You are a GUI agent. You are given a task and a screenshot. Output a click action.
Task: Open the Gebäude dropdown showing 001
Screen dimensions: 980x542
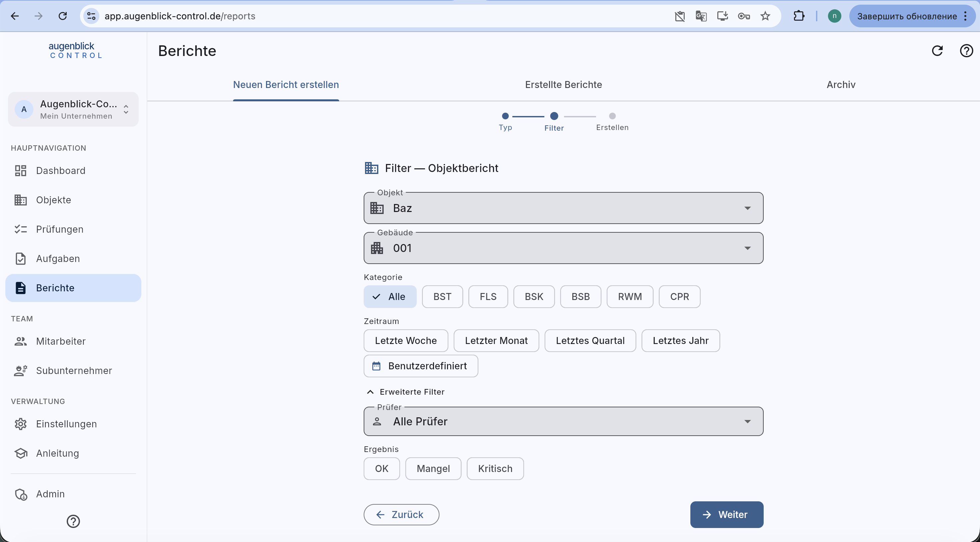(x=563, y=248)
